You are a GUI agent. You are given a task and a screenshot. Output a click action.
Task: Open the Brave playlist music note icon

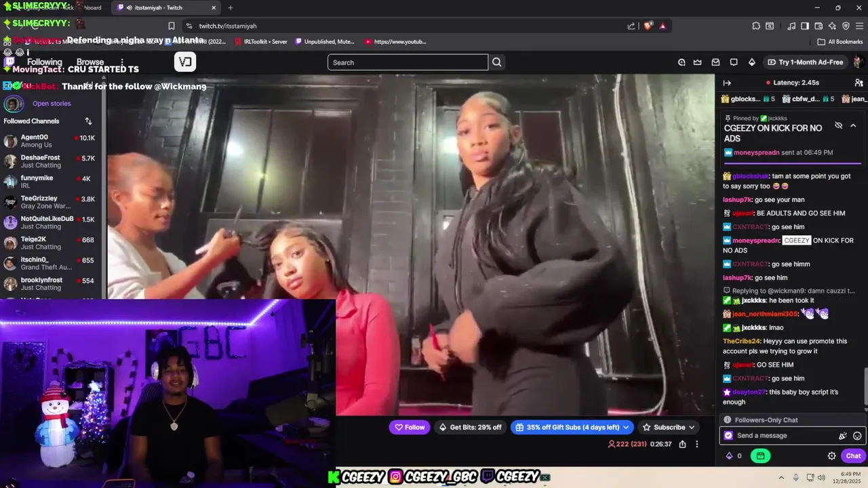point(791,26)
